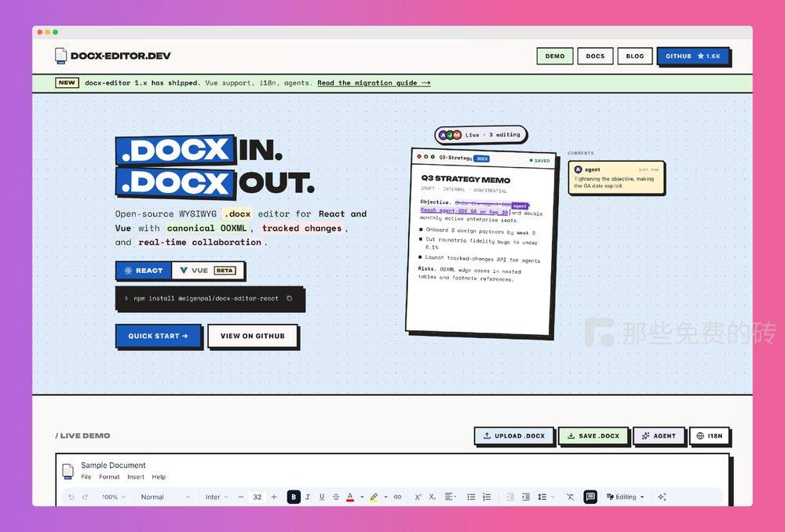
Task: Open the Read the migration guide link
Action: (x=374, y=83)
